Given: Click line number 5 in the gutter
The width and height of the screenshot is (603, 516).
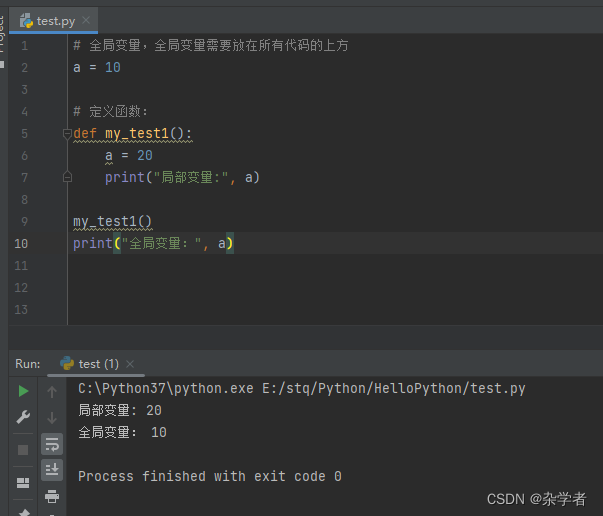Looking at the screenshot, I should tap(24, 134).
